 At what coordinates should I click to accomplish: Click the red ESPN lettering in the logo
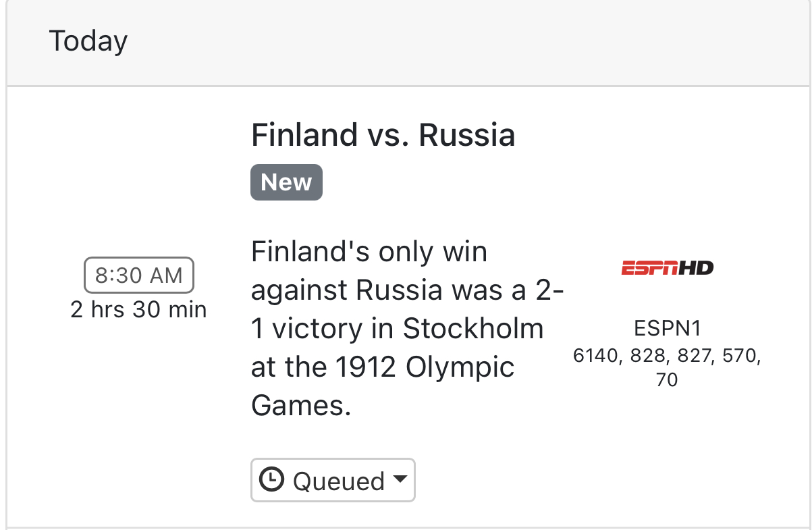[x=648, y=268]
